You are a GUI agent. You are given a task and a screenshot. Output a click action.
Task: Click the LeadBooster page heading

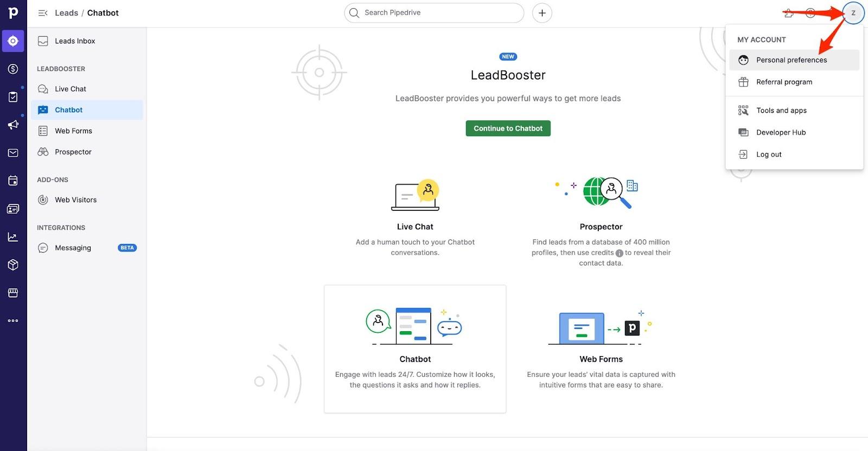[508, 75]
